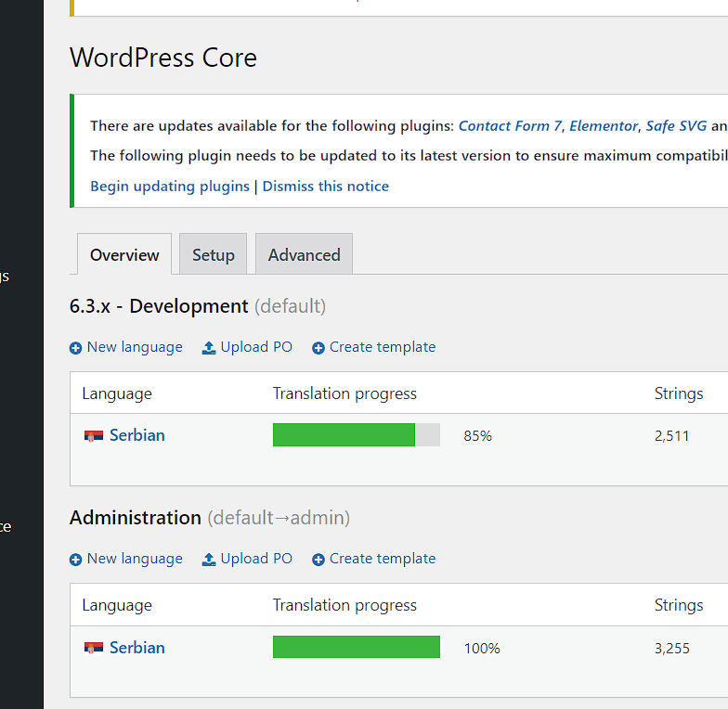The height and width of the screenshot is (709, 728).
Task: Click Translation progress header in Development table
Action: click(344, 393)
